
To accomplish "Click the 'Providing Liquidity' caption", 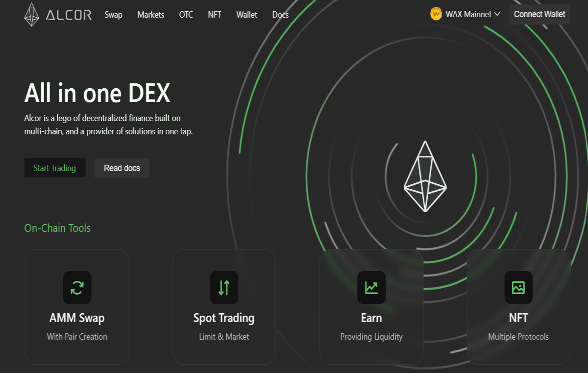I will click(x=371, y=337).
